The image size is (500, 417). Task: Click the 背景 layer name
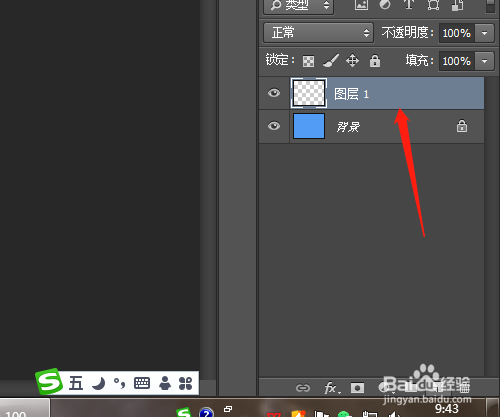click(x=348, y=127)
